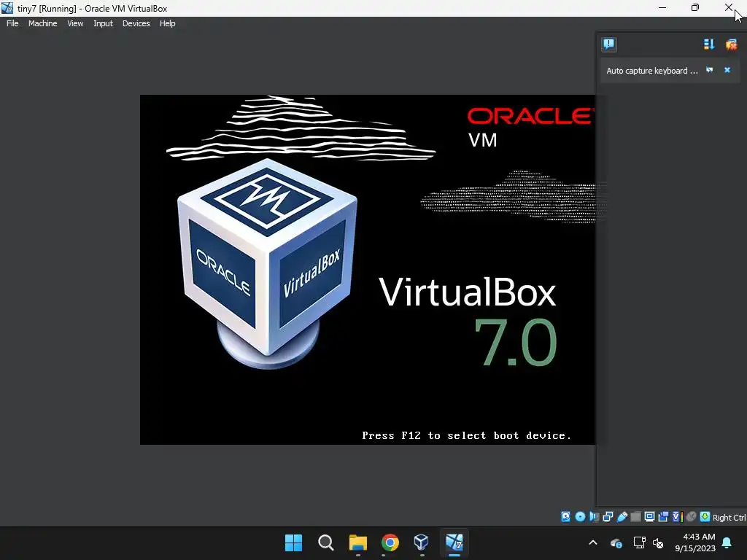The image size is (747, 560).
Task: Click the help icon on keyboard notification
Action: (x=709, y=70)
